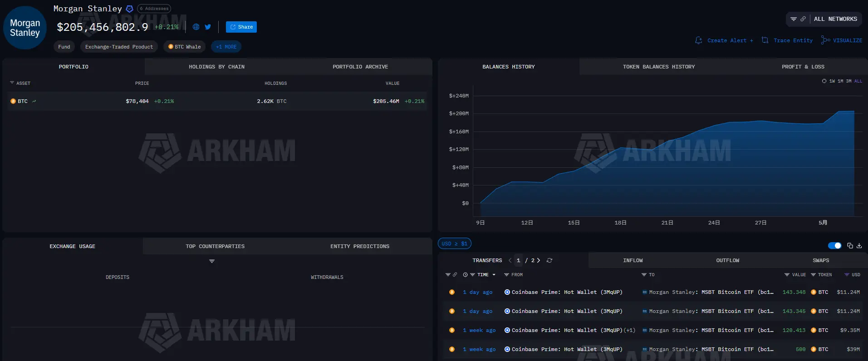Select the ALL chart time range
Screen dimensions: 868x361
pos(858,81)
